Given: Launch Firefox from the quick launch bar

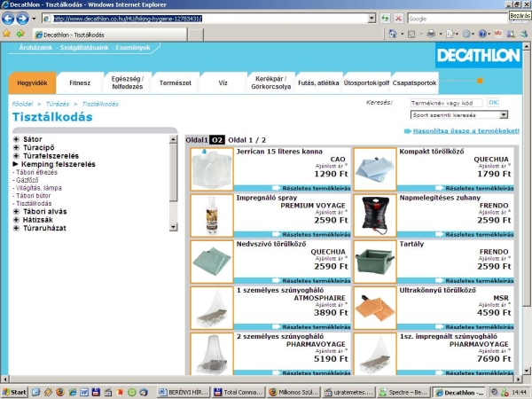Looking at the screenshot, I should click(x=59, y=392).
